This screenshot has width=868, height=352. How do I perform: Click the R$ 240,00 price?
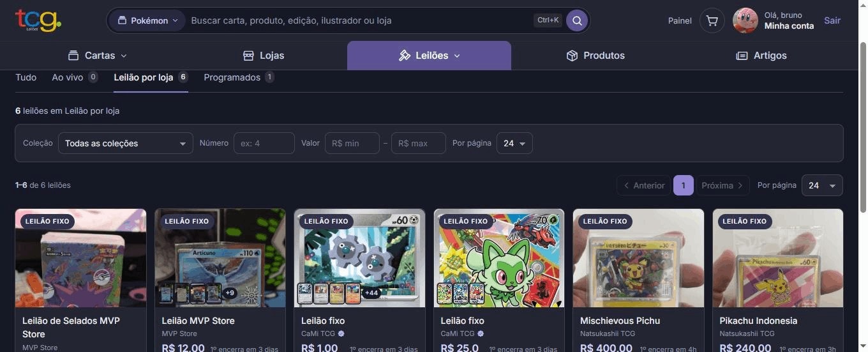746,348
